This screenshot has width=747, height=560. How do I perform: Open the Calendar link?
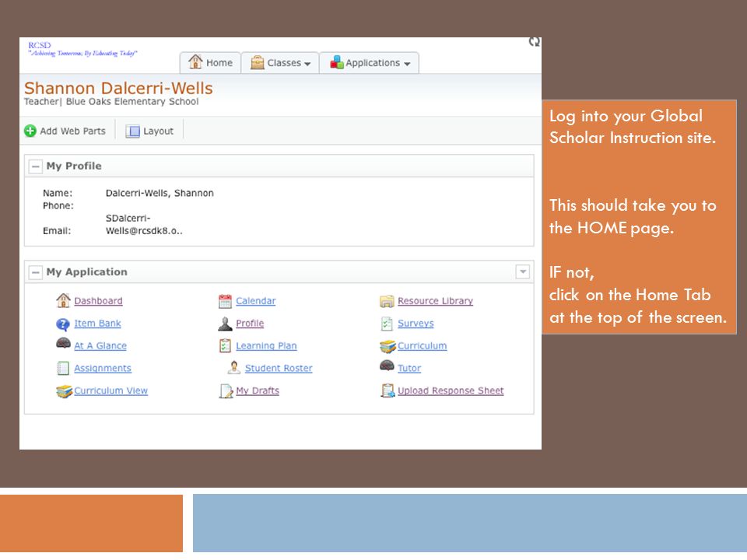pyautogui.click(x=255, y=301)
